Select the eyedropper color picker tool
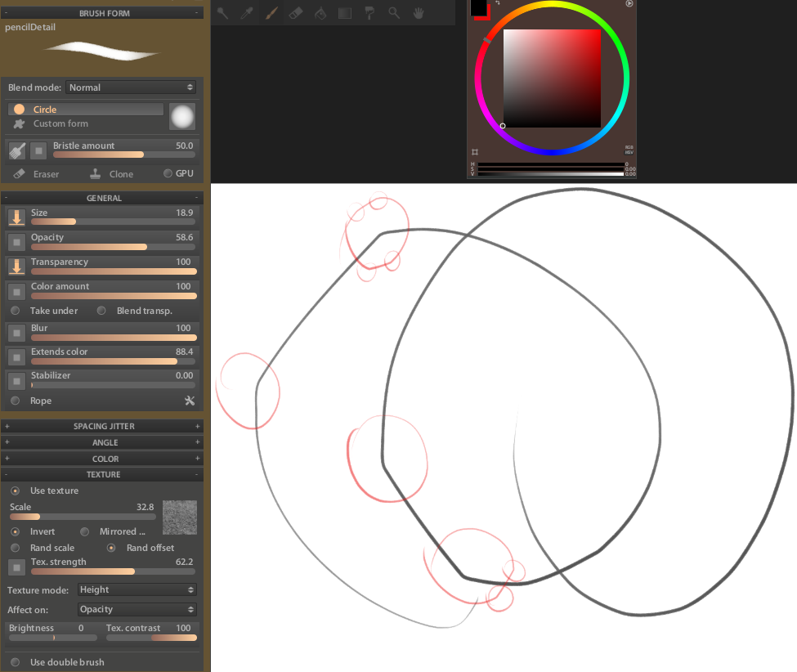 tap(247, 13)
